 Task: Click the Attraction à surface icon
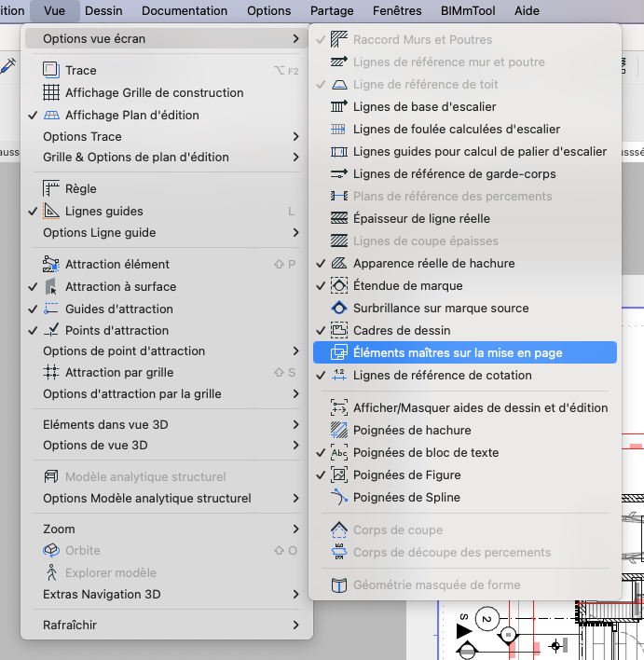[x=51, y=286]
